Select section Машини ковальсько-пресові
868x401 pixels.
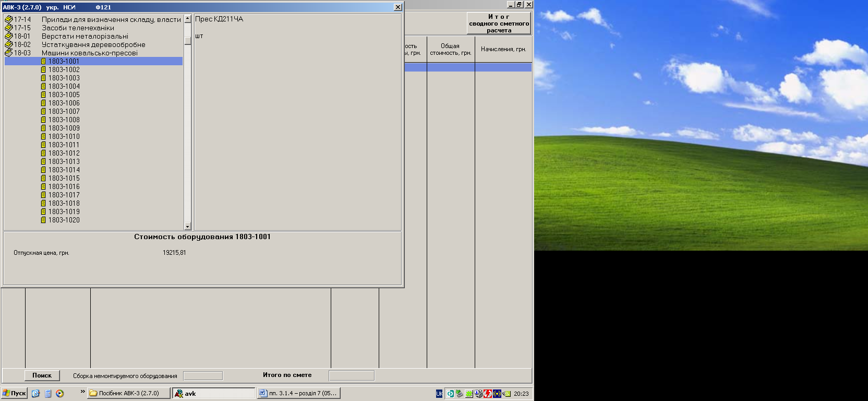90,53
